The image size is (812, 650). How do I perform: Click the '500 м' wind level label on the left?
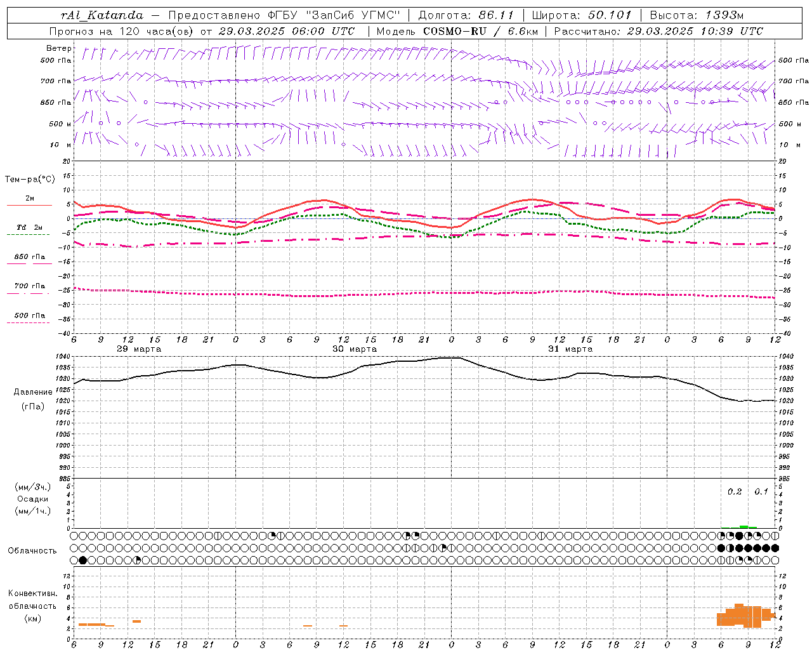click(x=60, y=124)
